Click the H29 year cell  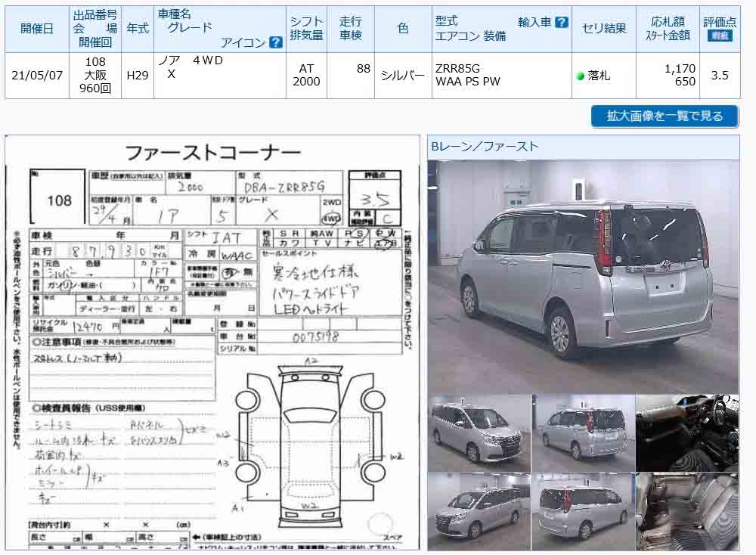tap(138, 76)
